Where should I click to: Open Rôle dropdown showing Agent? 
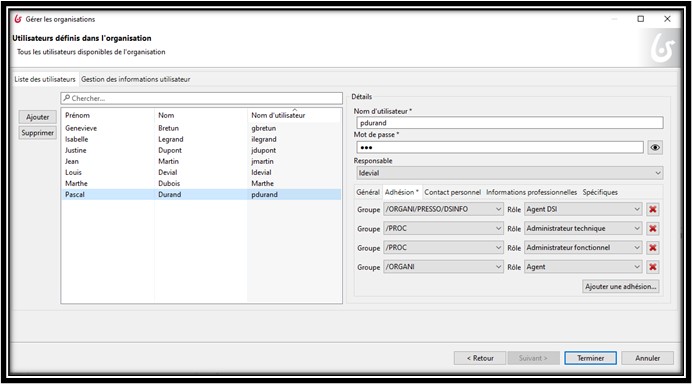pos(583,267)
